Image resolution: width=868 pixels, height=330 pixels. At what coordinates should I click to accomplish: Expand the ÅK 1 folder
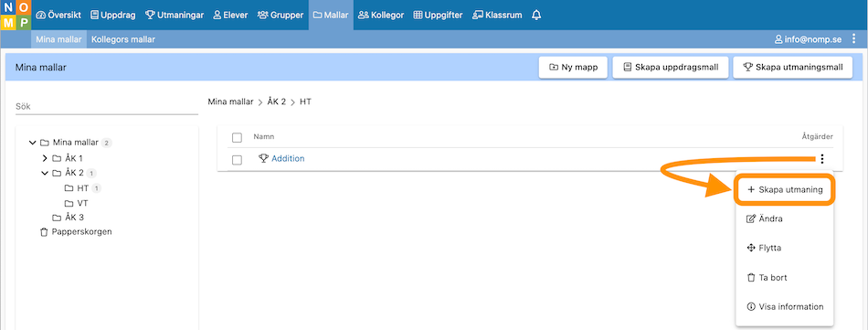pyautogui.click(x=45, y=158)
